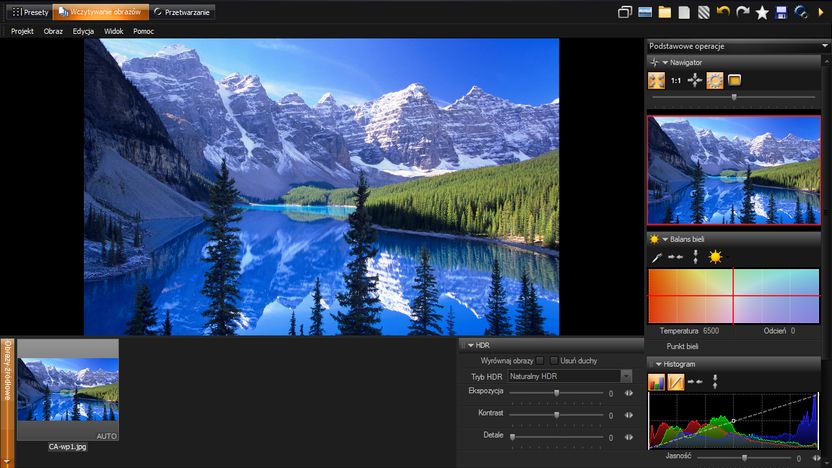Click horizontal arrows icon under Balans bieli

coord(675,257)
